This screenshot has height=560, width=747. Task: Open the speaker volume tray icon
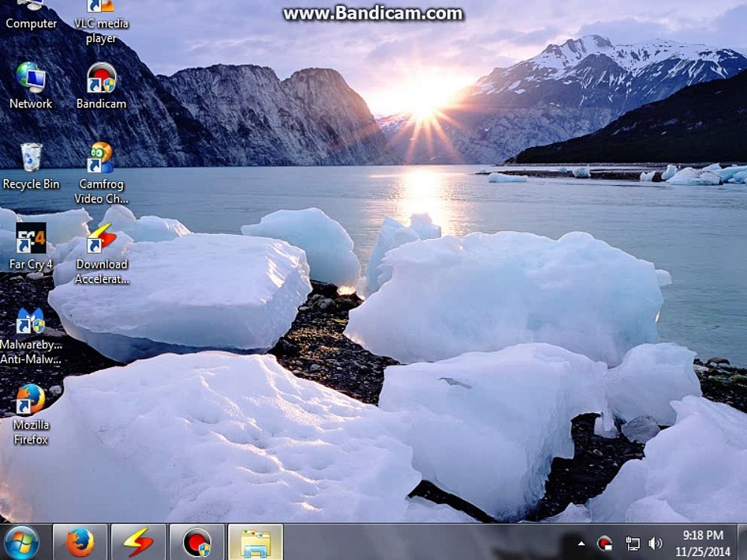pos(655,544)
